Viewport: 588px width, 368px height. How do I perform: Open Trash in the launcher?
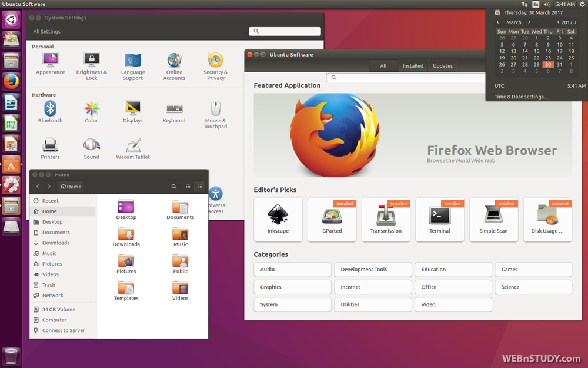click(x=11, y=356)
